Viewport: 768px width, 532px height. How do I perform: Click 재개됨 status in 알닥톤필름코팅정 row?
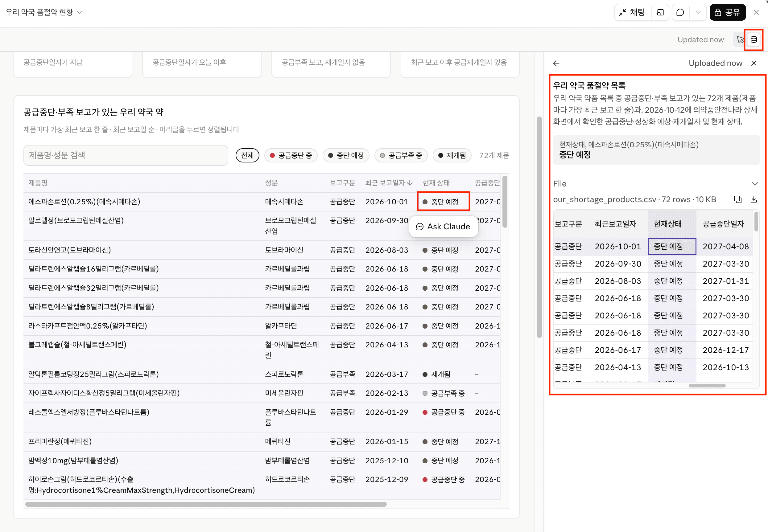tap(436, 374)
